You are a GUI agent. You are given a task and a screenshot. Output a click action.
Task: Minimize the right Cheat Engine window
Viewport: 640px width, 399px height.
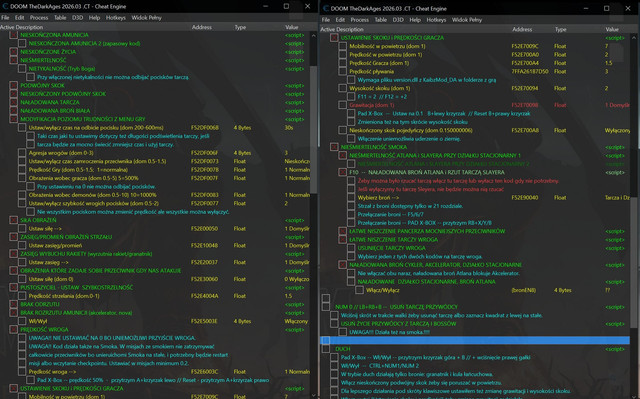(586, 8)
